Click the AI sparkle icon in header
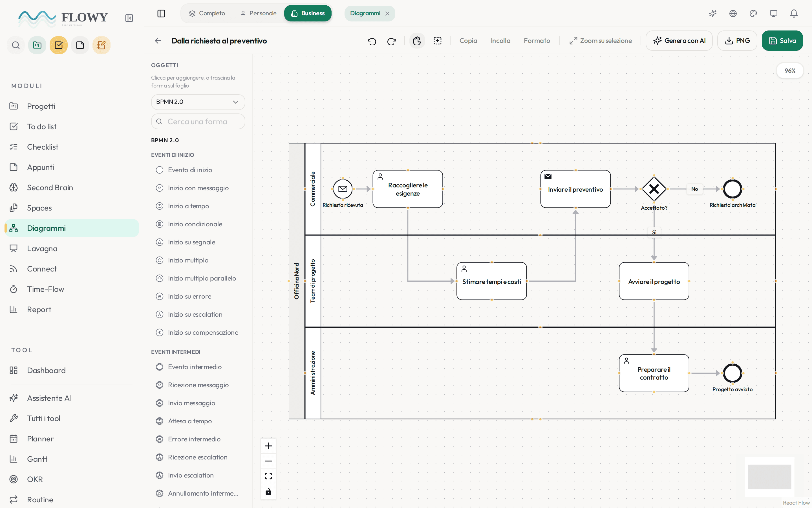This screenshot has width=812, height=508. (x=713, y=14)
